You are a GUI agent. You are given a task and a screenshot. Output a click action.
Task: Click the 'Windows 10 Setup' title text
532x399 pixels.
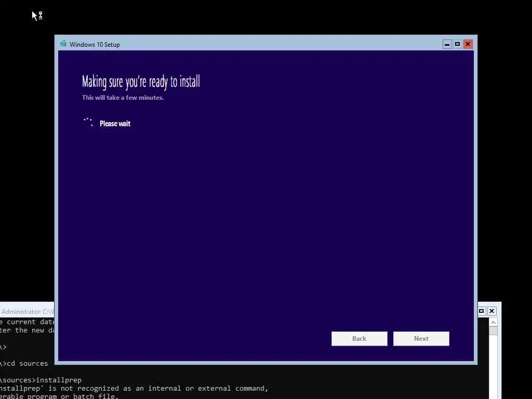(x=95, y=45)
